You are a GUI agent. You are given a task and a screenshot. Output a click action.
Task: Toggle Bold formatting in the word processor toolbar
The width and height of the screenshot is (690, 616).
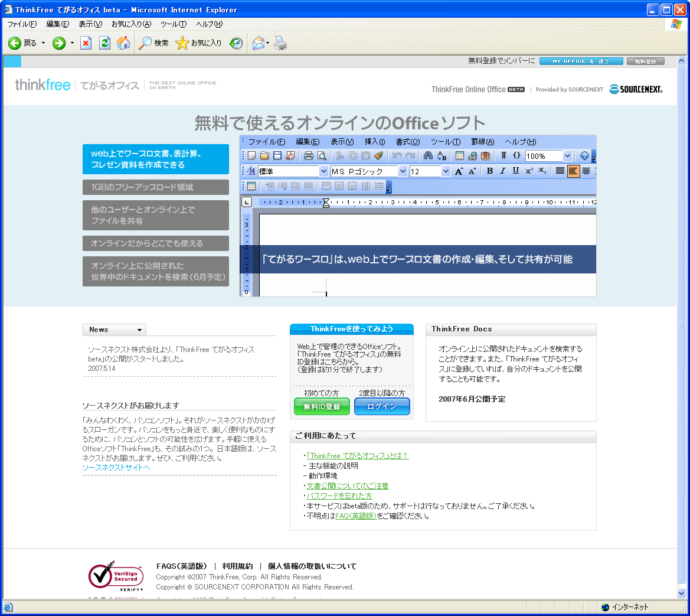point(490,171)
